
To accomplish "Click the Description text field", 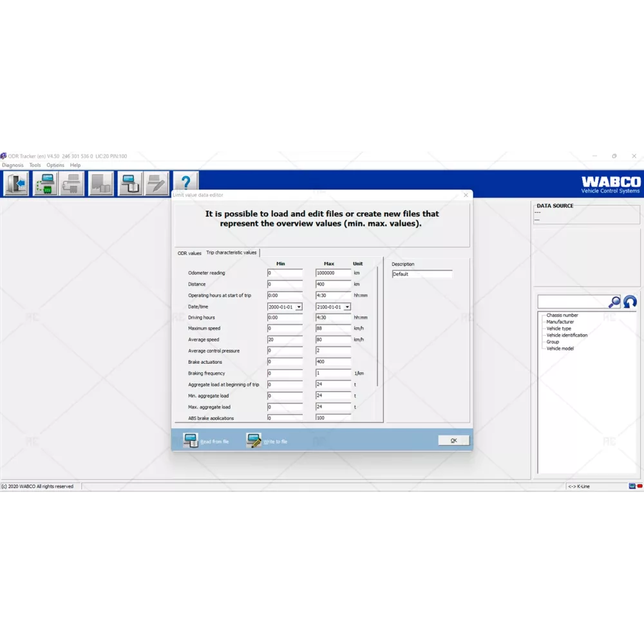I will pyautogui.click(x=422, y=274).
